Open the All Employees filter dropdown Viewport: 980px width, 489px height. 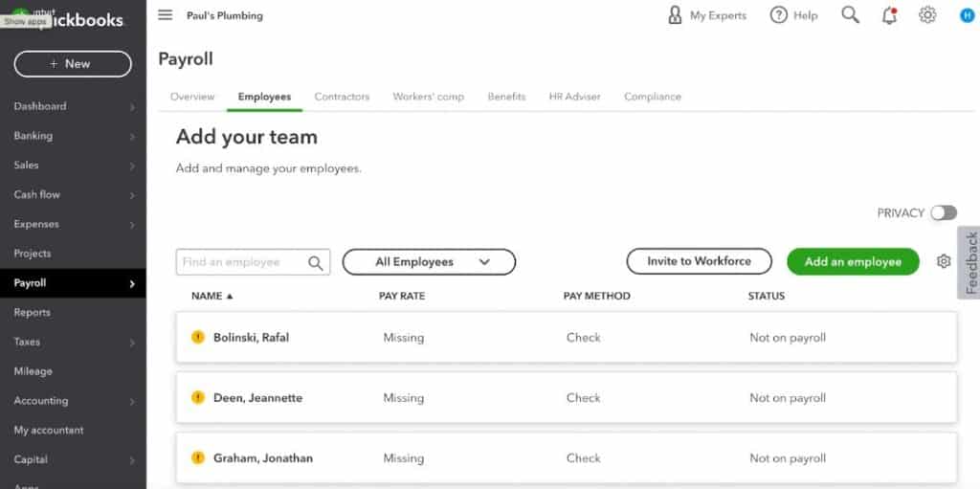pyautogui.click(x=429, y=262)
